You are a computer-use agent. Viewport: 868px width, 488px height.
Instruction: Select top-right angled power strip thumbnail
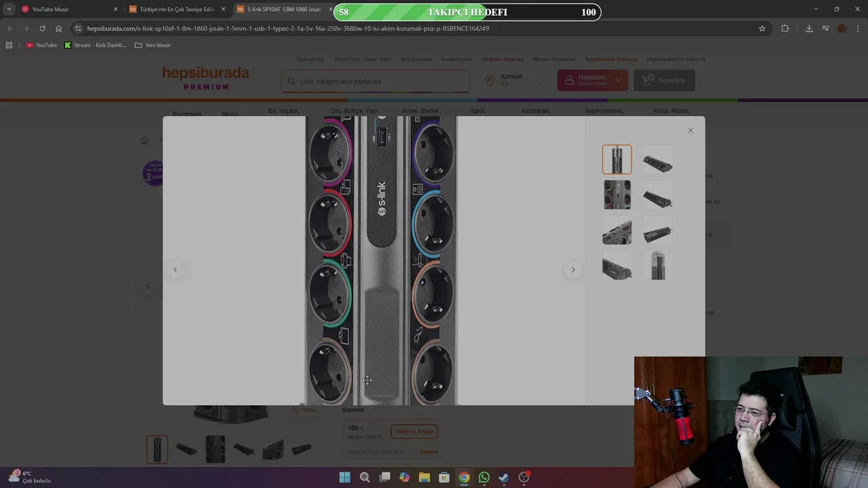click(658, 160)
